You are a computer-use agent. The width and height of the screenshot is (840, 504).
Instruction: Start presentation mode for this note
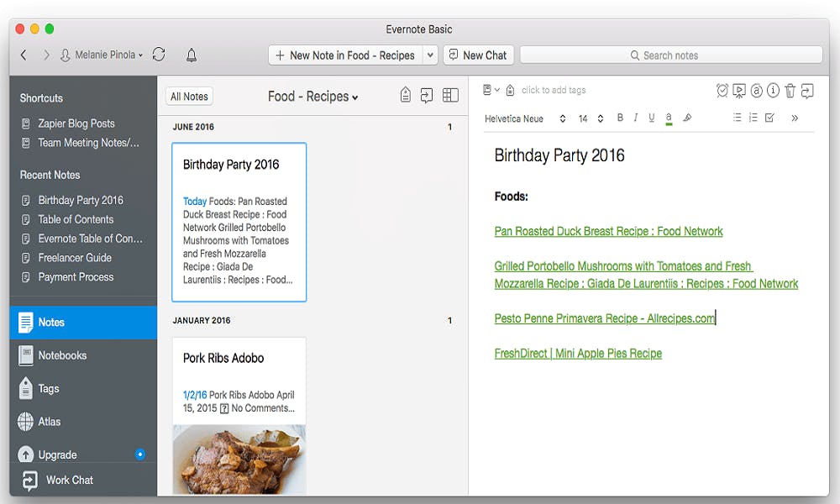click(738, 91)
